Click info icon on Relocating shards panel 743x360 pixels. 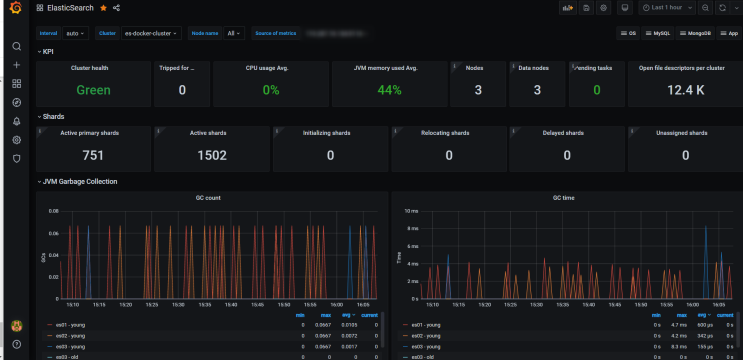point(395,130)
